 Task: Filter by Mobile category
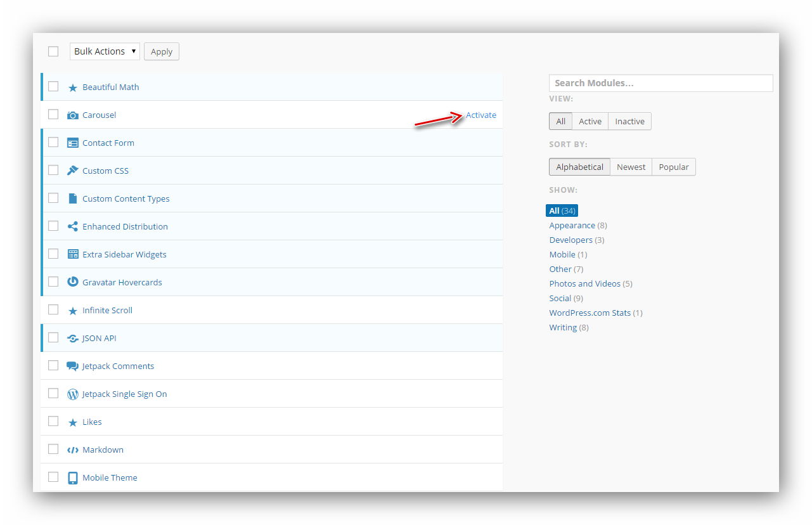click(x=563, y=254)
